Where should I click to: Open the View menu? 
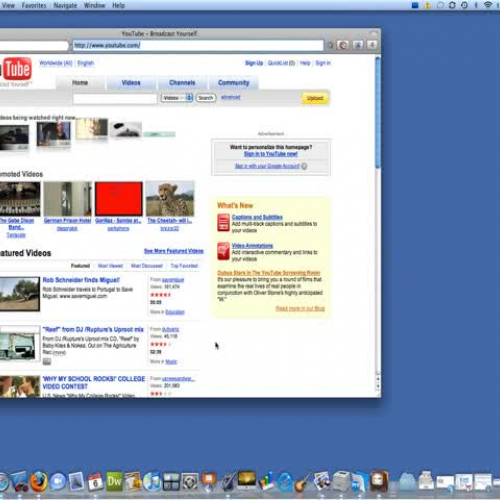click(x=8, y=5)
